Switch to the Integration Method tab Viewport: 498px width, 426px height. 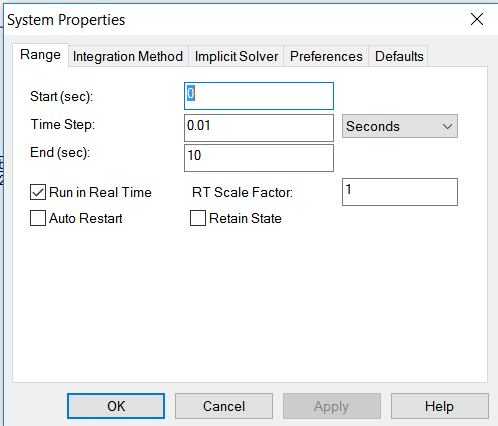click(128, 56)
